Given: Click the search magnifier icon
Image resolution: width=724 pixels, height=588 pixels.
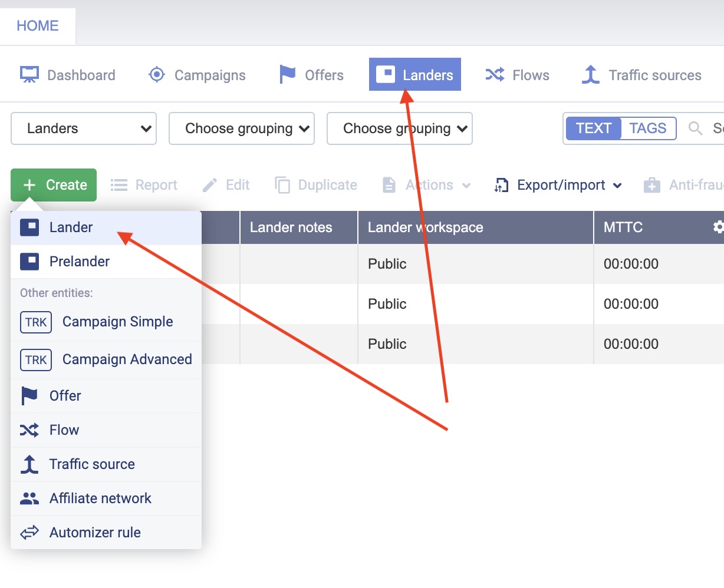Looking at the screenshot, I should pos(696,128).
